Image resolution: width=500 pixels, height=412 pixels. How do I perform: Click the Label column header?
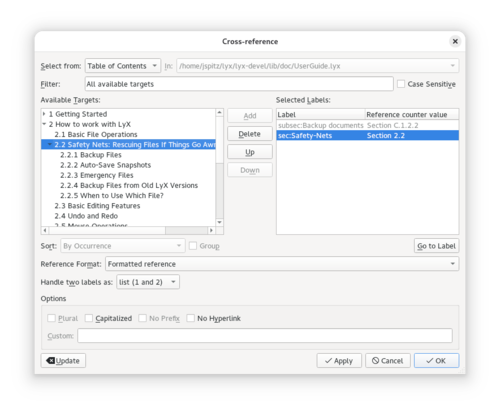pos(320,114)
